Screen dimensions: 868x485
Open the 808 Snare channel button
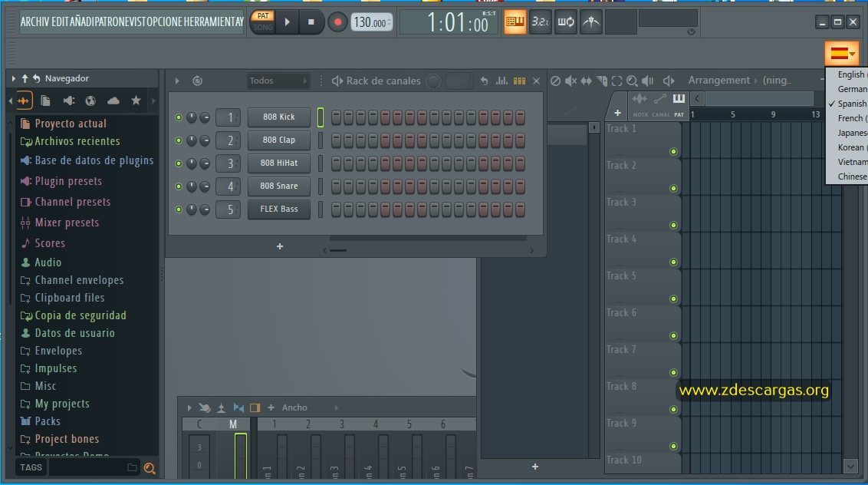pyautogui.click(x=279, y=186)
